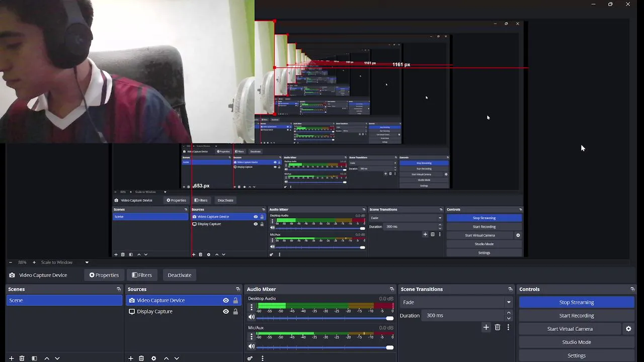
Task: Move the scene down
Action: [x=57, y=358]
